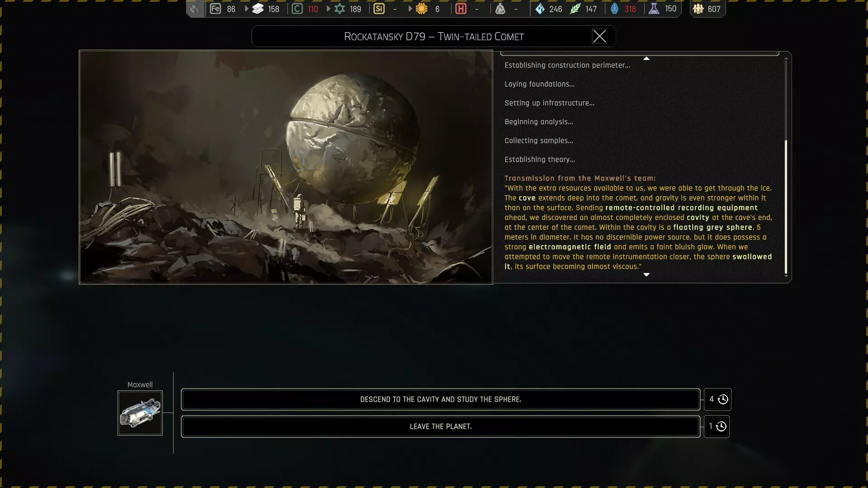Click the carbon C resource icon
This screenshot has width=868, height=488.
click(x=297, y=9)
